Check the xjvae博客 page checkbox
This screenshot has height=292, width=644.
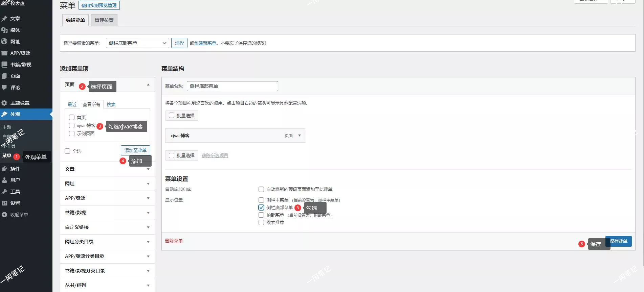(x=72, y=126)
